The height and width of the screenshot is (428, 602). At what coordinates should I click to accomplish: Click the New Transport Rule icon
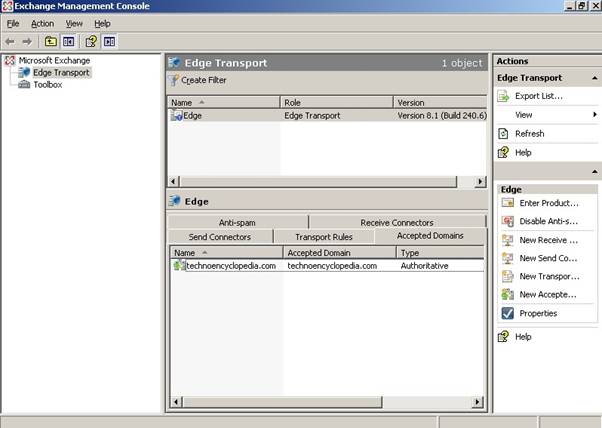[508, 276]
